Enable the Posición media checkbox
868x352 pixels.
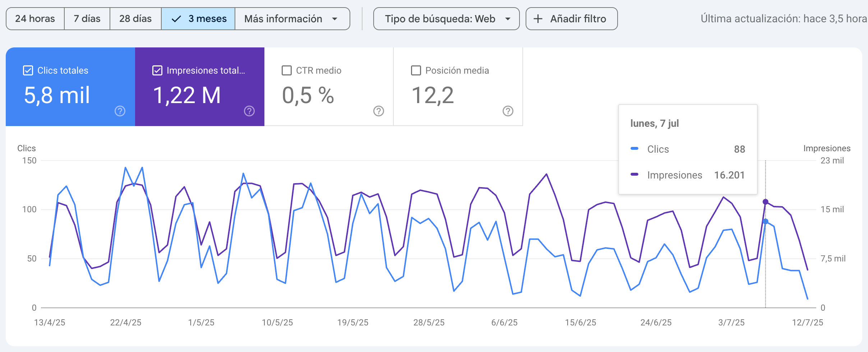coord(416,70)
